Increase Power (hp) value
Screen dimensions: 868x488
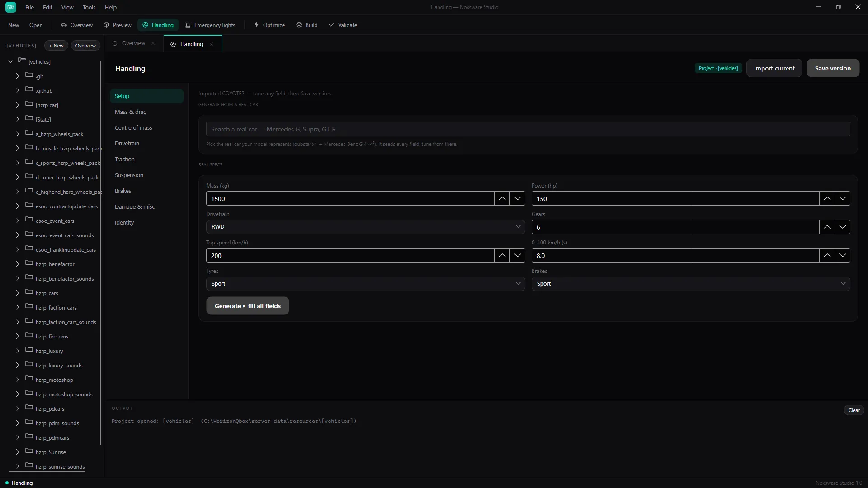point(827,199)
